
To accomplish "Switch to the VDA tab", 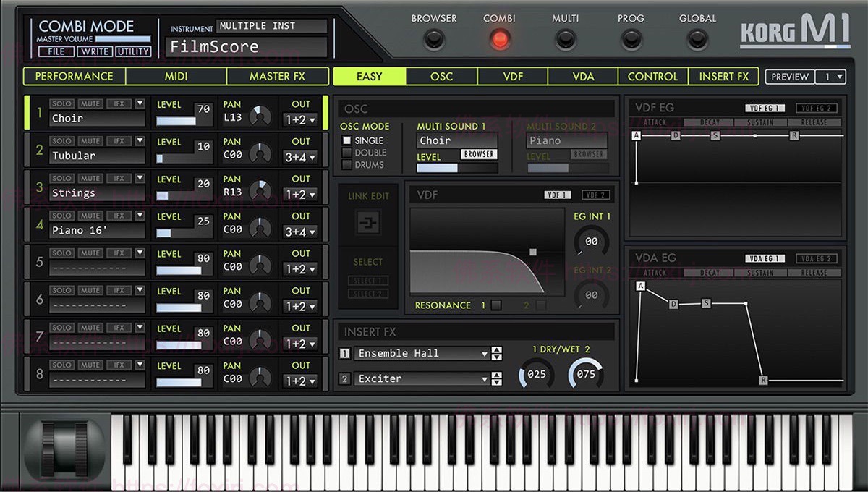I will point(582,77).
